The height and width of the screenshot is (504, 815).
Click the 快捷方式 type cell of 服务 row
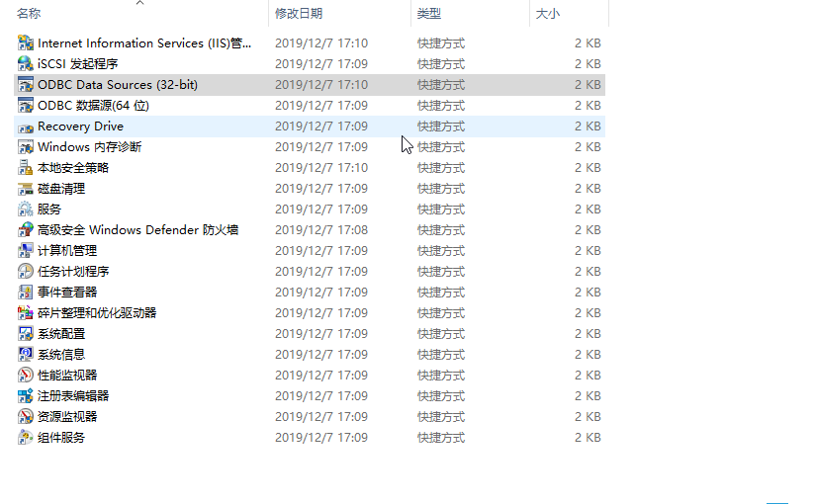click(441, 210)
